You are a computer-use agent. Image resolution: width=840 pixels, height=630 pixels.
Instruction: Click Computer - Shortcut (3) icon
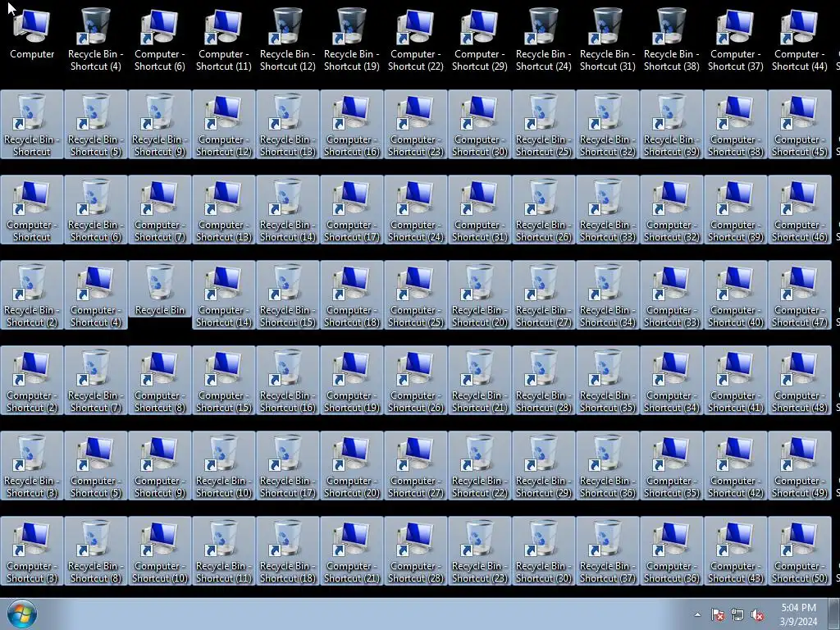pyautogui.click(x=32, y=550)
